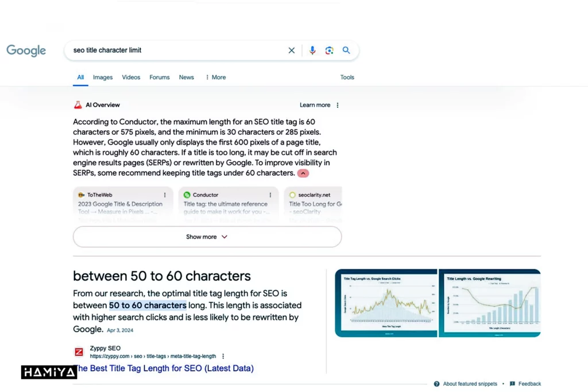Viewport: 588px width, 392px height.
Task: Open About featured snippets link
Action: click(x=470, y=384)
